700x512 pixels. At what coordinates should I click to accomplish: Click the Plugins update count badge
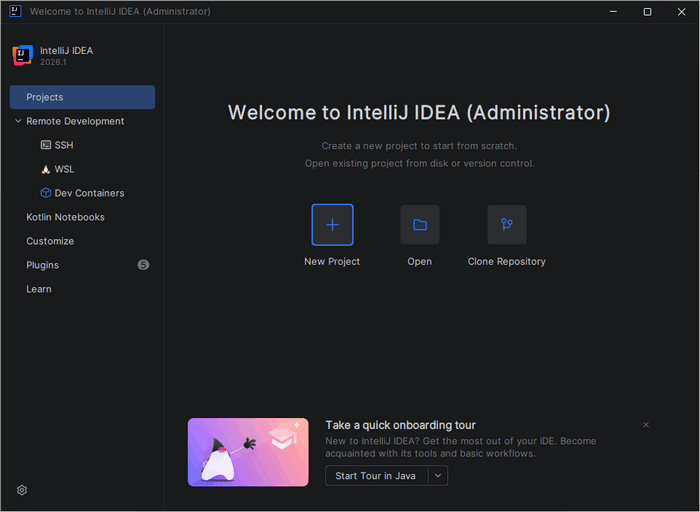pos(143,265)
